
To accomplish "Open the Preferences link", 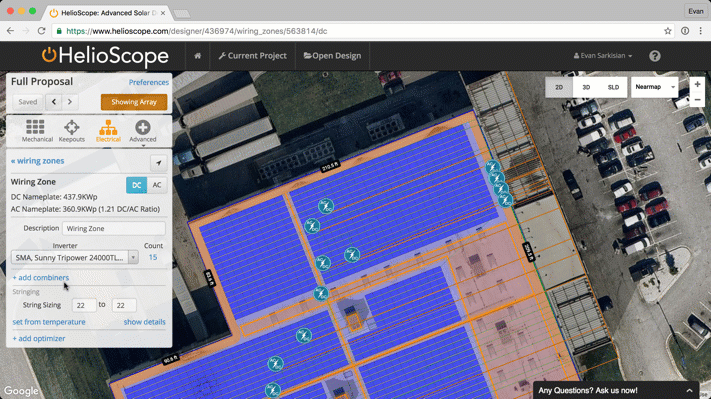I will [149, 82].
